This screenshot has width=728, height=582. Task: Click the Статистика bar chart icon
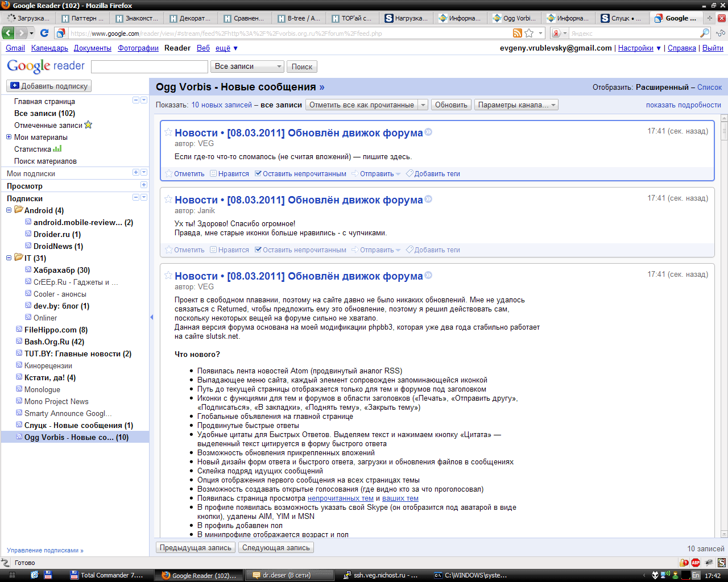(57, 149)
